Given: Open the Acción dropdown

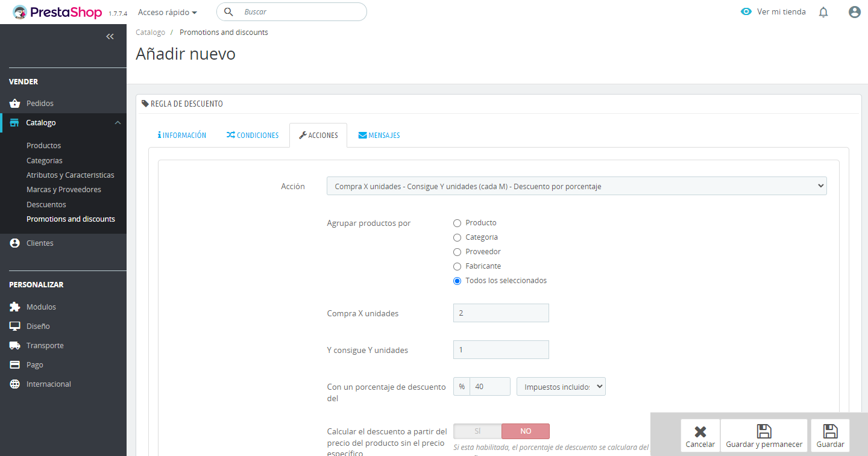Looking at the screenshot, I should point(576,186).
